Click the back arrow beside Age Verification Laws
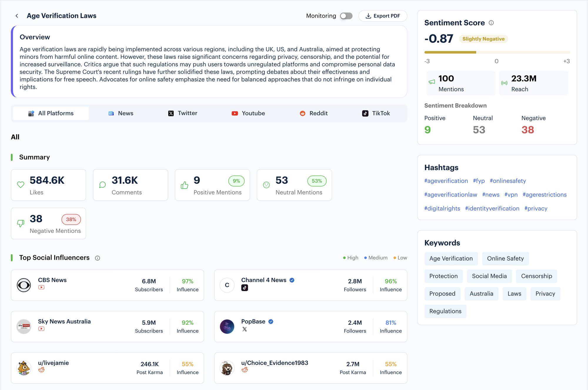 coord(17,16)
